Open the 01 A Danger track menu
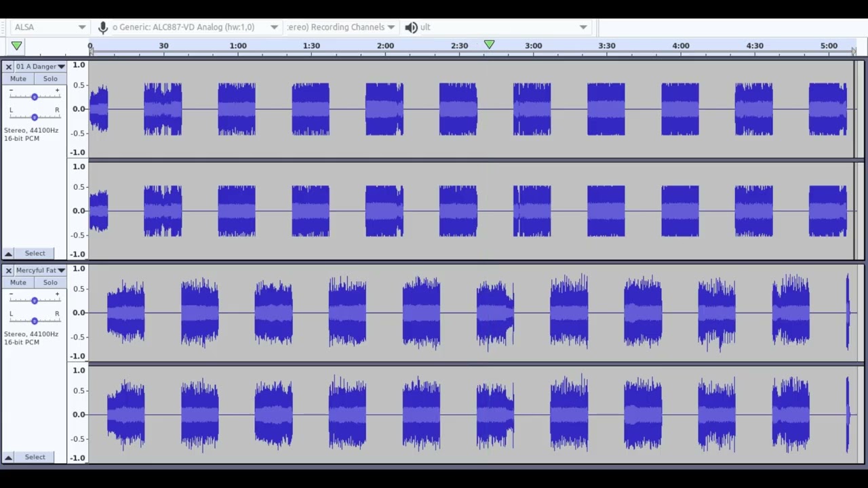The width and height of the screenshot is (868, 488). click(x=40, y=66)
